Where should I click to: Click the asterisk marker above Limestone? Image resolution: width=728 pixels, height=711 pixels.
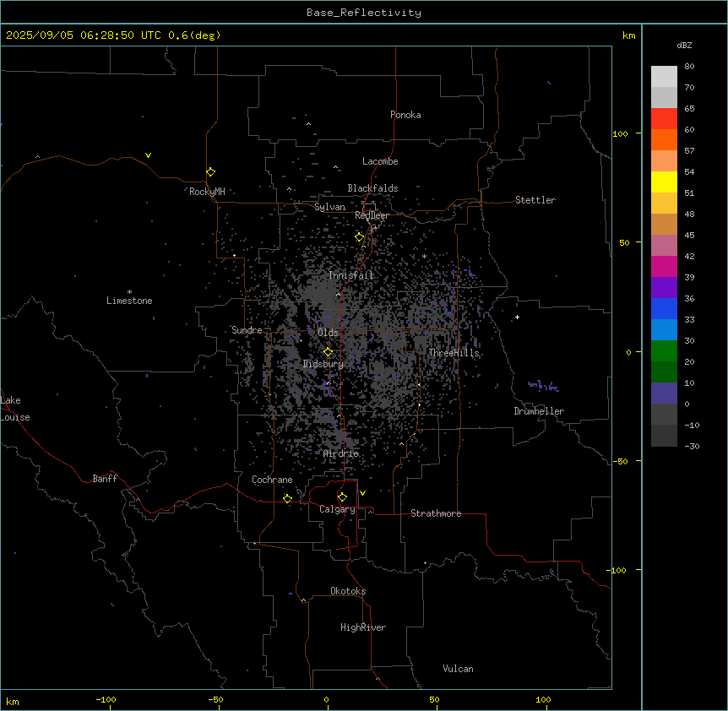pyautogui.click(x=129, y=292)
